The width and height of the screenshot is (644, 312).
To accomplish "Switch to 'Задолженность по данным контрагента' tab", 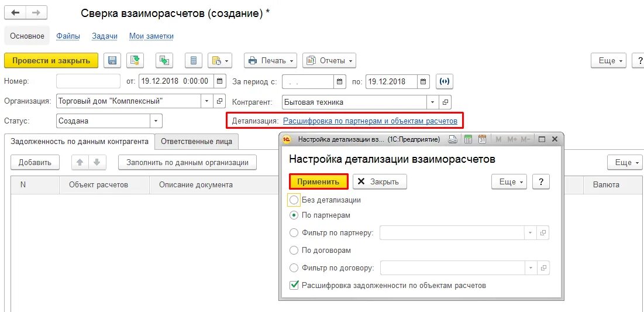I will [x=80, y=141].
